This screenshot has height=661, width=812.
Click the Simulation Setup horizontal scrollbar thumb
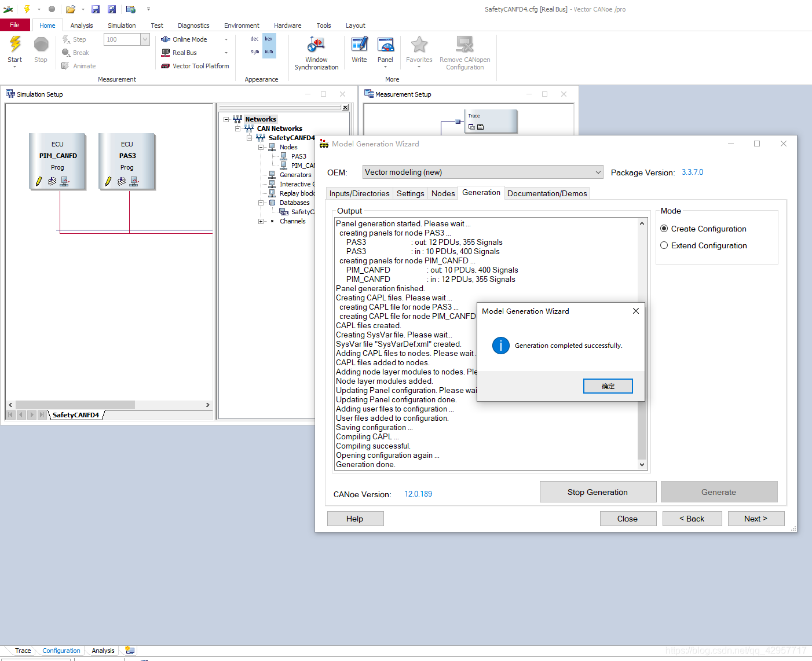pyautogui.click(x=75, y=405)
